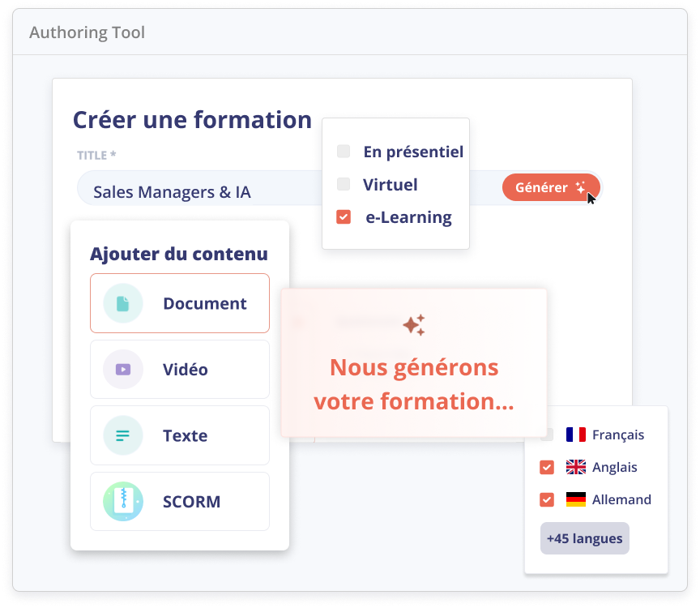Click the Texte lines icon
The image size is (700, 608).
(123, 435)
